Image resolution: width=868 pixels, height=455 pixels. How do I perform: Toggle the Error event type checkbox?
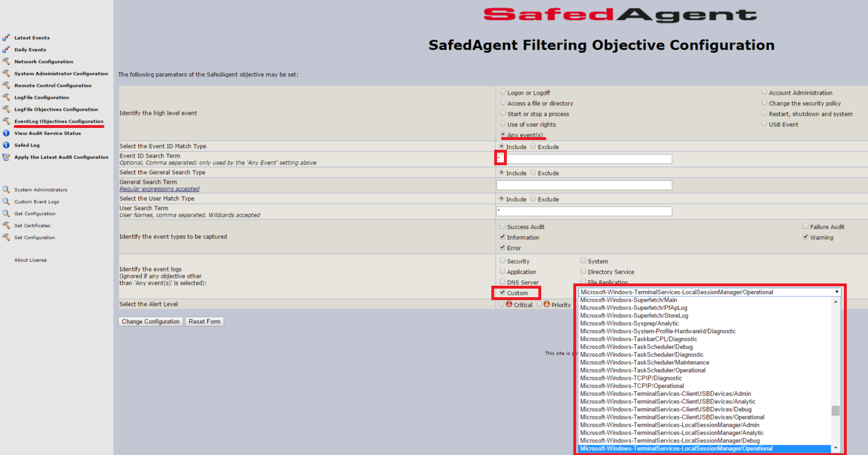pos(503,248)
